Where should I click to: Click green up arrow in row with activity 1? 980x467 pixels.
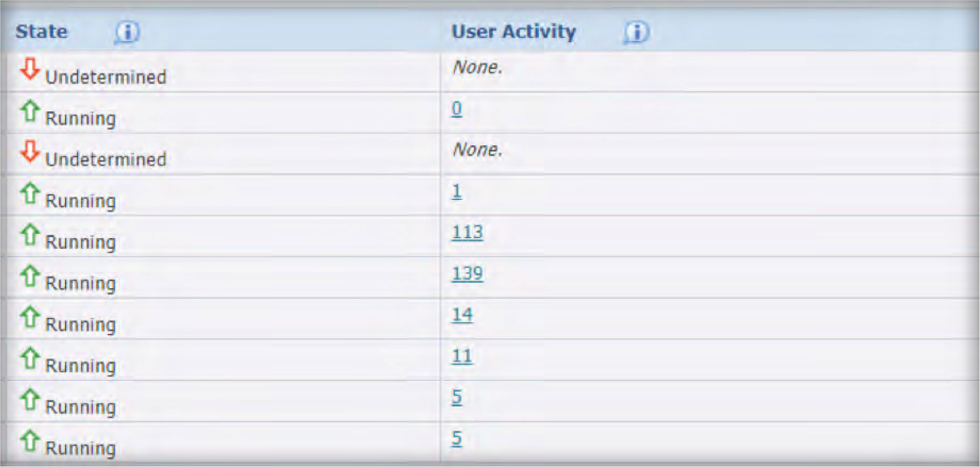pos(30,193)
